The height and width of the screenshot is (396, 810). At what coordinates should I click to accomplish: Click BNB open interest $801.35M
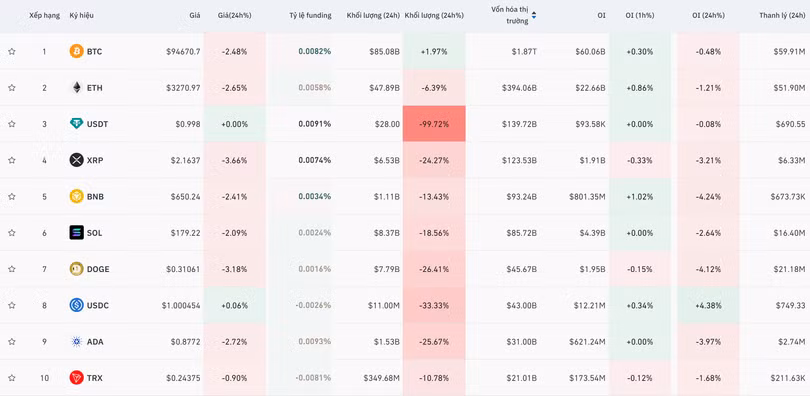(587, 196)
